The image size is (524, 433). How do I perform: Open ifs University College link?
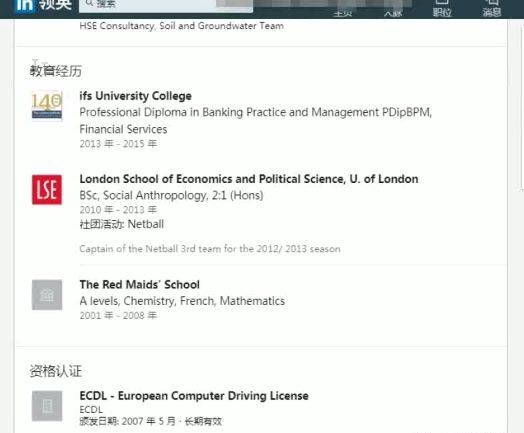(135, 96)
